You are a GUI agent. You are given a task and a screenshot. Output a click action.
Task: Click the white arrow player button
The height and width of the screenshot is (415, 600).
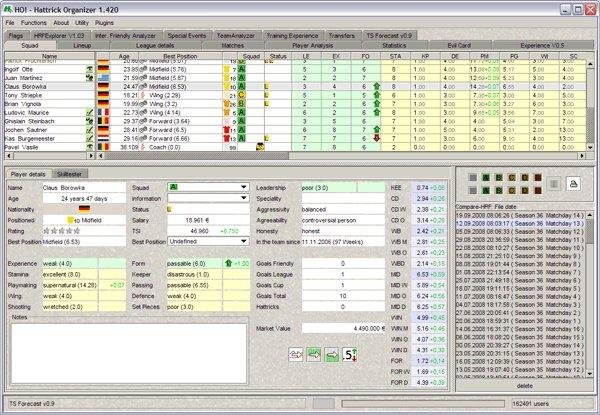pyautogui.click(x=295, y=355)
